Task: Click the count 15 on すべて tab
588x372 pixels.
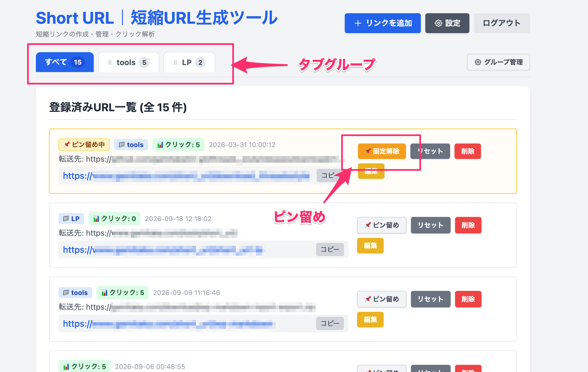Action: point(78,62)
